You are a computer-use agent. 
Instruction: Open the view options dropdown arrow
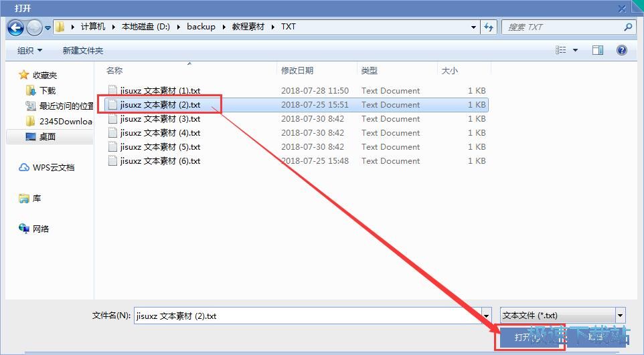576,50
